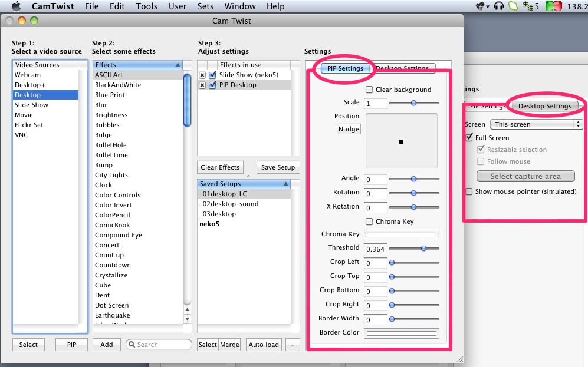
Task: Open the Tools menu
Action: (x=147, y=6)
